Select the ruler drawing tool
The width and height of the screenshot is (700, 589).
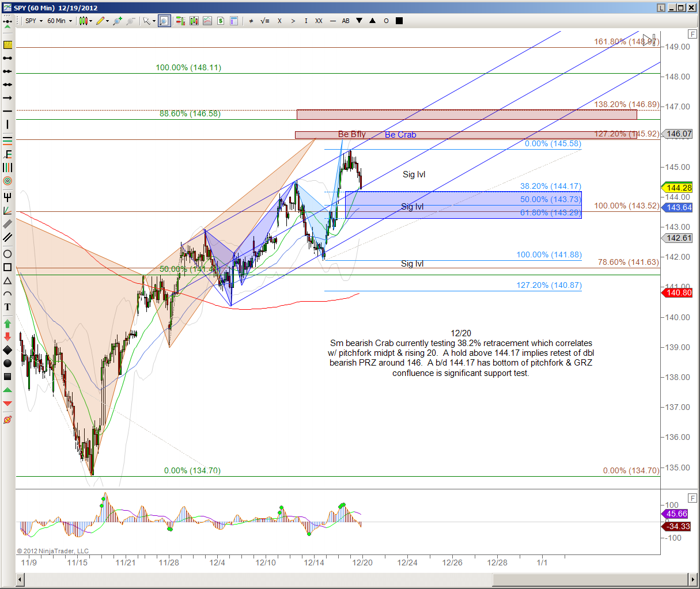tap(7, 45)
